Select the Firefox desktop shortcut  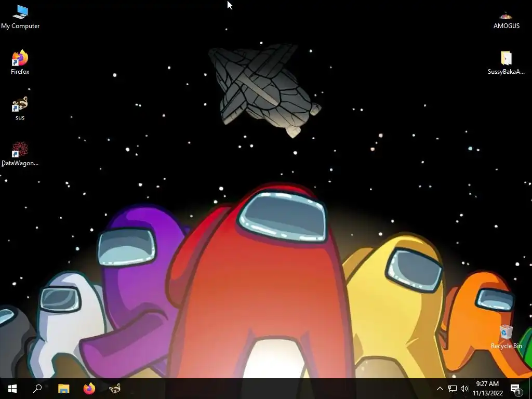click(x=20, y=62)
